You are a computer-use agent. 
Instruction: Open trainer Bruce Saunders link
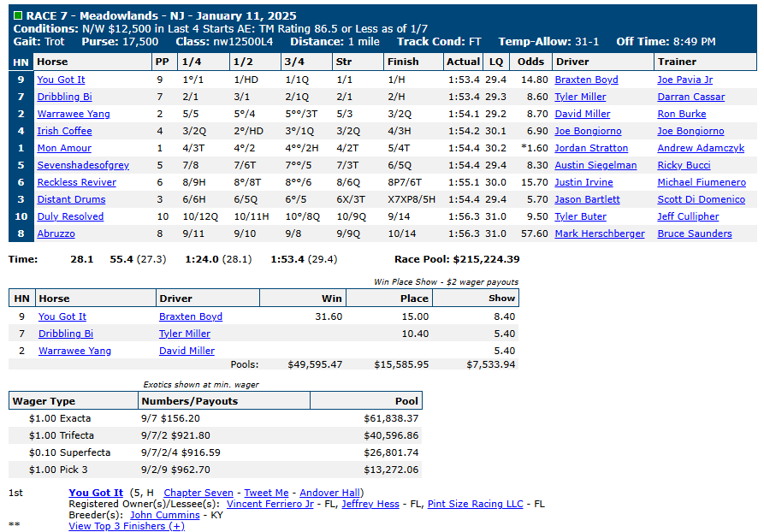tap(694, 233)
